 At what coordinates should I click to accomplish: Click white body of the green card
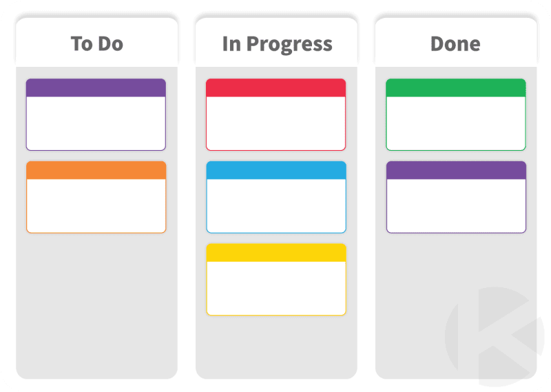[x=456, y=123]
